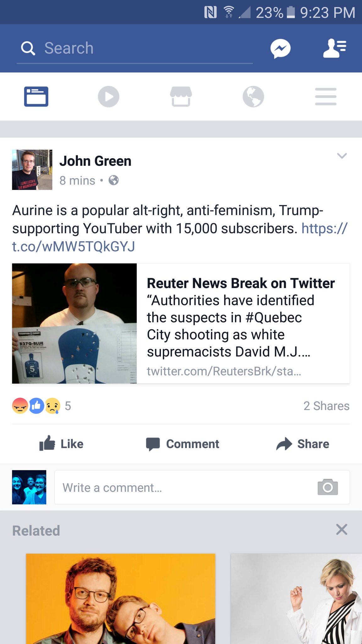The height and width of the screenshot is (644, 362).
Task: View the 2 Shares list
Action: pos(326,406)
